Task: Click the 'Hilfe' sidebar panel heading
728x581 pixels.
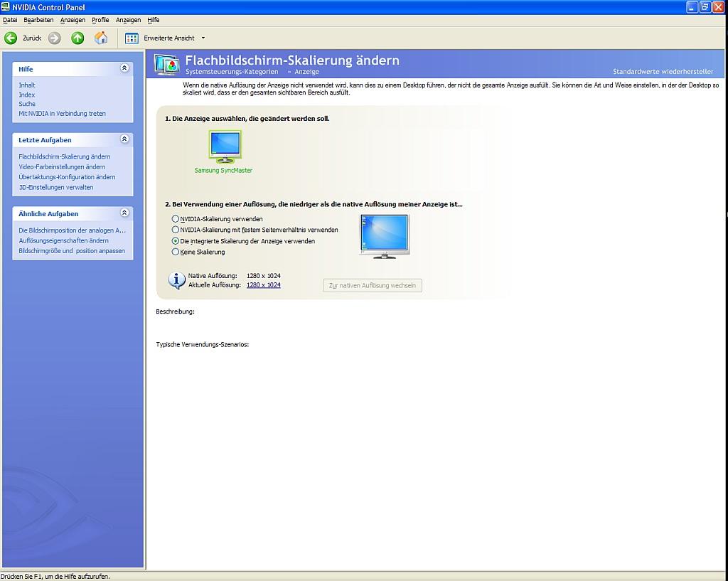Action: [x=26, y=69]
